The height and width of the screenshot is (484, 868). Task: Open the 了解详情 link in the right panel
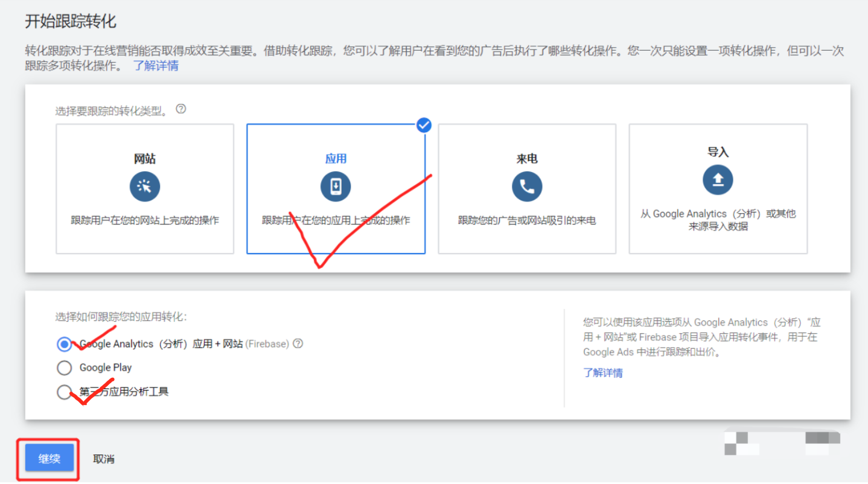tap(603, 373)
